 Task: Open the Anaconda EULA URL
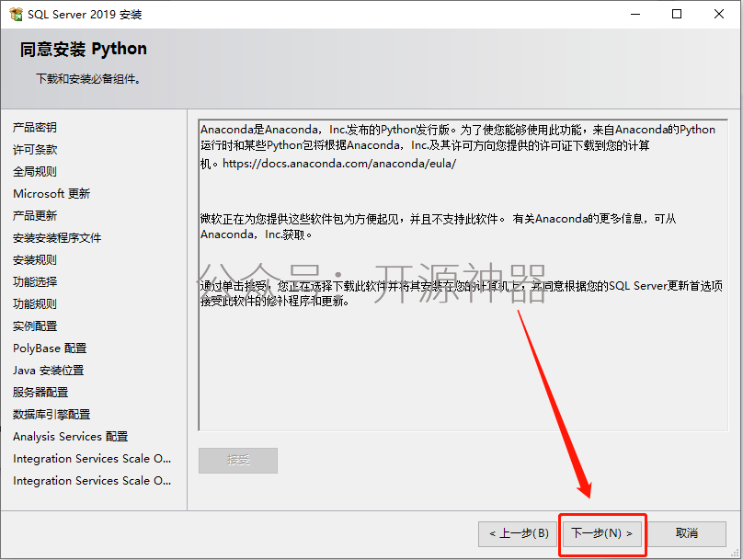pos(339,164)
